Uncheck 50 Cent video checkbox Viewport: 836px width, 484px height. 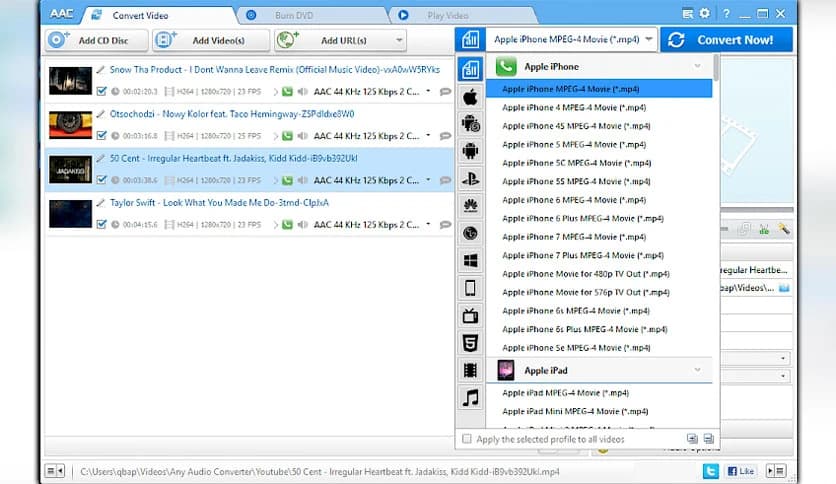coord(101,180)
